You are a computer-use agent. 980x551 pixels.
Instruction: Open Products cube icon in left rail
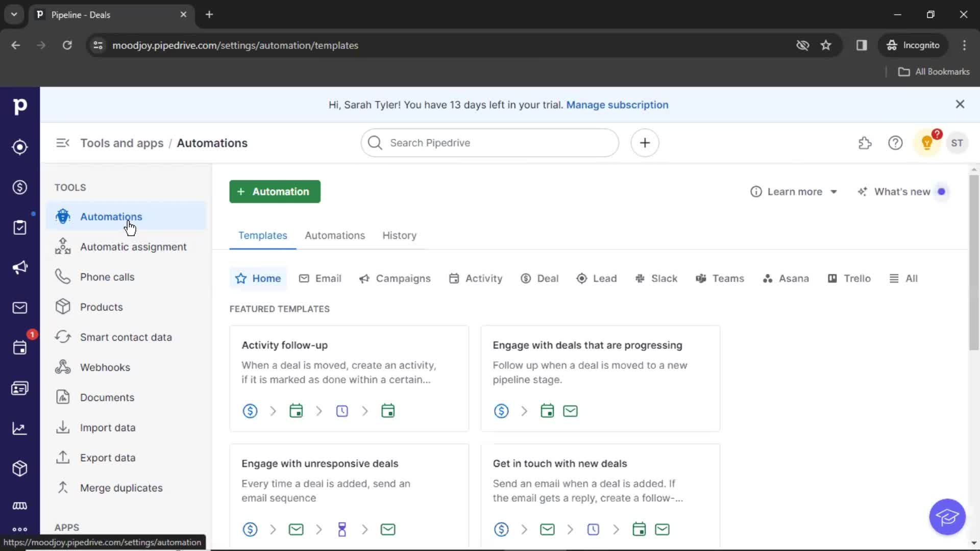19,468
